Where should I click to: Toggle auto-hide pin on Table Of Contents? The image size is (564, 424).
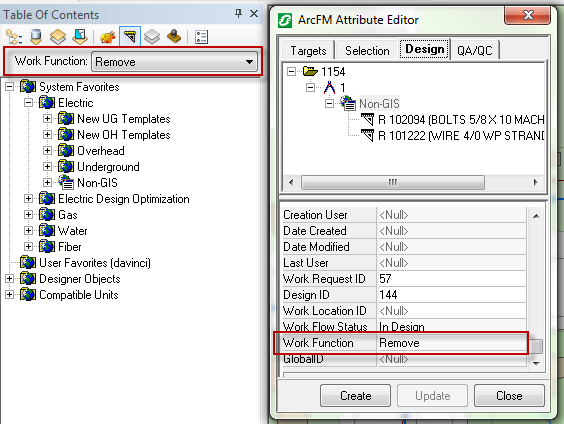[238, 14]
